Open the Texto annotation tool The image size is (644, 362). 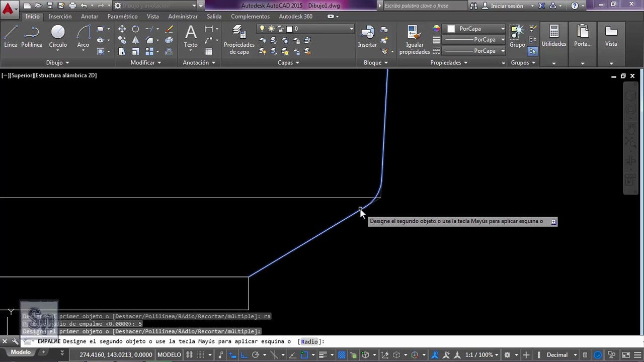pos(191,37)
